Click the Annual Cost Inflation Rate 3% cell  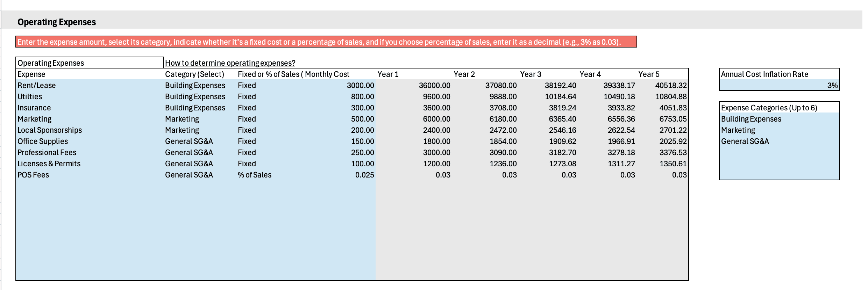click(x=779, y=85)
